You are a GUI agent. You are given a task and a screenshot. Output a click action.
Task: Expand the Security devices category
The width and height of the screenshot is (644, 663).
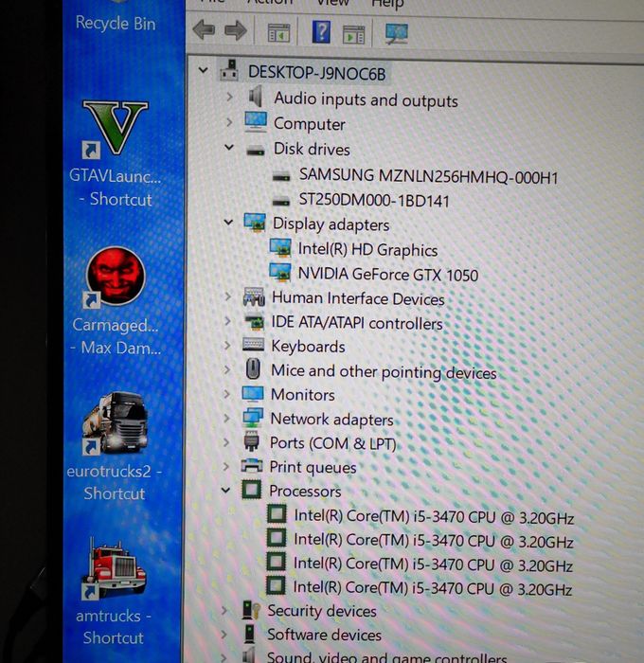pos(224,610)
